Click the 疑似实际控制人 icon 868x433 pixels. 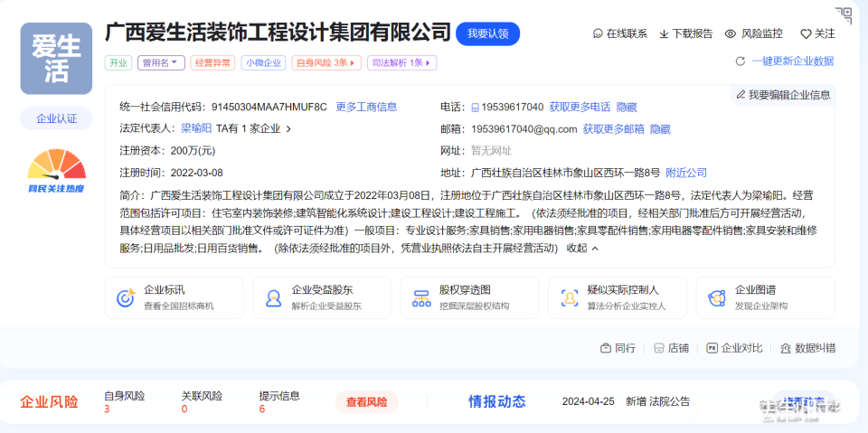point(569,297)
